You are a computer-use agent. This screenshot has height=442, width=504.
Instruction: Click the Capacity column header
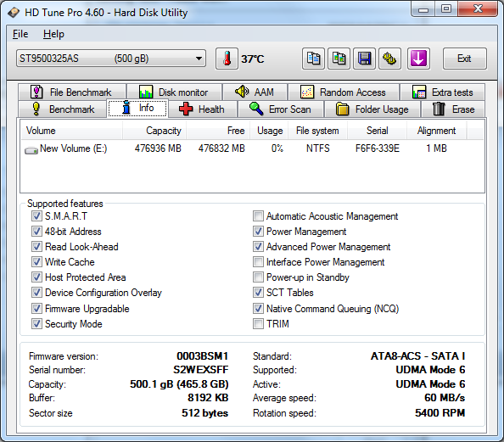pyautogui.click(x=154, y=131)
